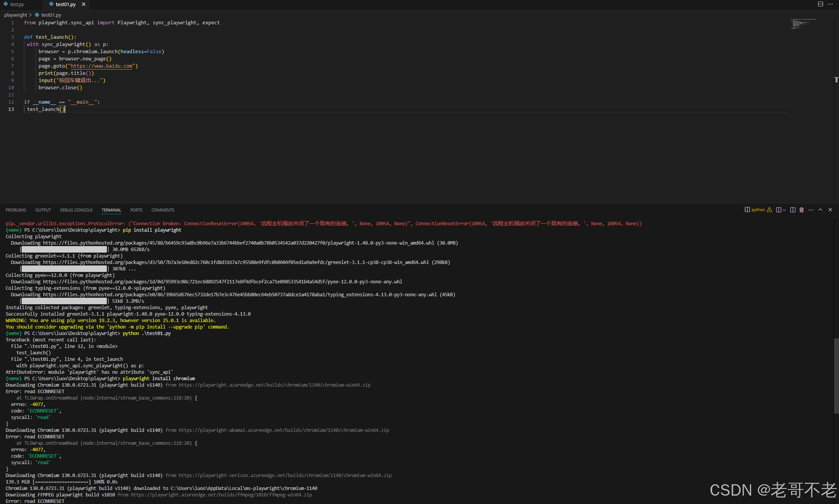Open launch profile dropdown arrow in terminal
The image size is (839, 504).
(784, 210)
